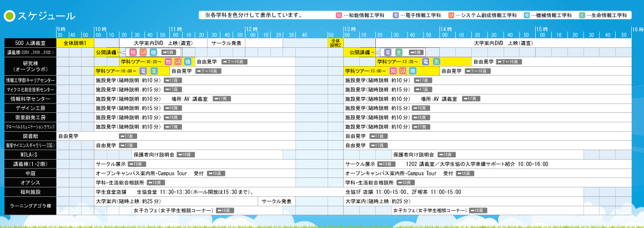Click the デザイン工房 row label

[29, 108]
